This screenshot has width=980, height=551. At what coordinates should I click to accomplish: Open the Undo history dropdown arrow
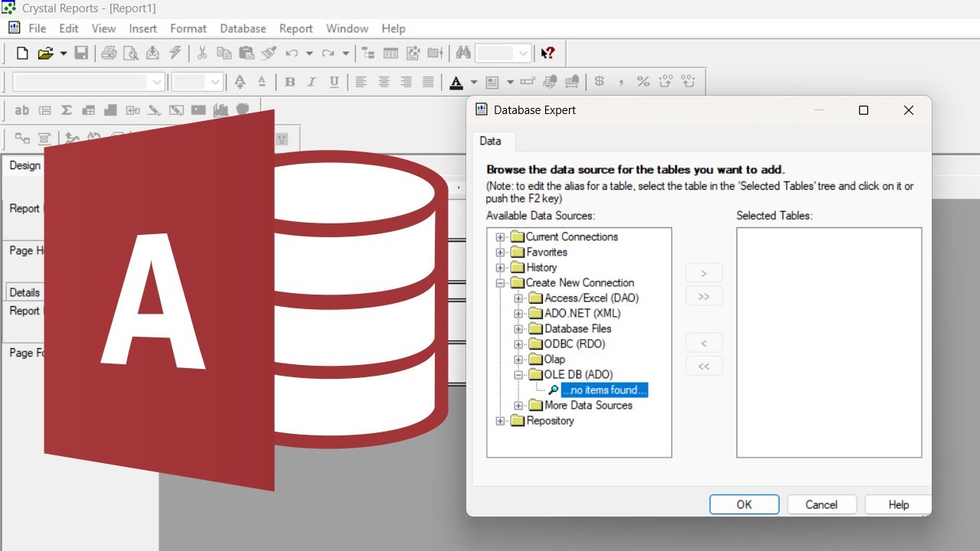[x=309, y=53]
